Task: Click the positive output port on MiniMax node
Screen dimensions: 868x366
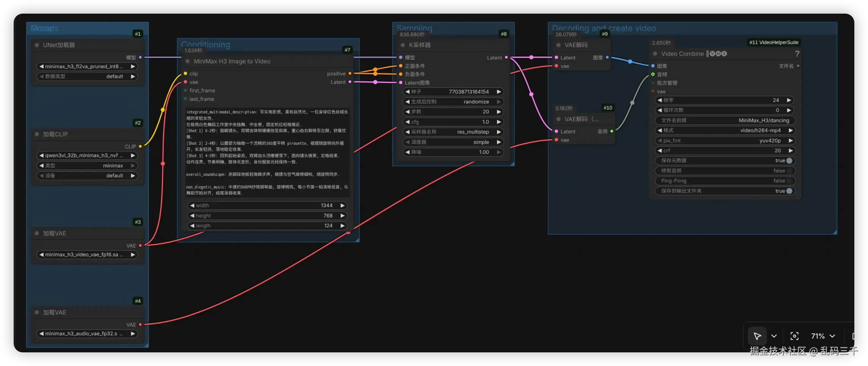Action: tap(350, 74)
